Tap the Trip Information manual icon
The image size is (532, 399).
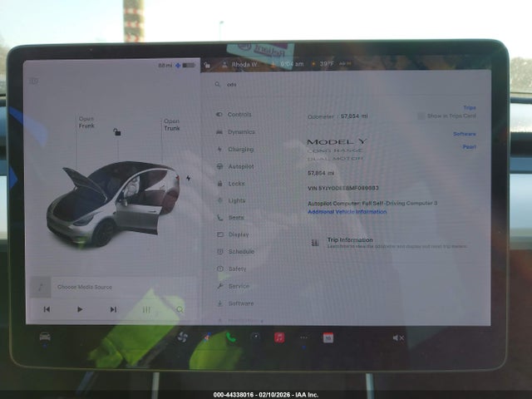pyautogui.click(x=315, y=243)
